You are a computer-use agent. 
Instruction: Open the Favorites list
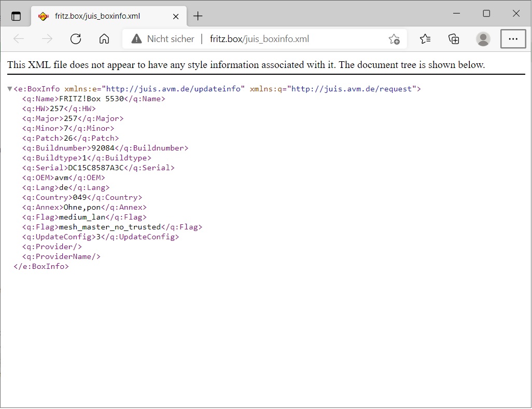(x=425, y=39)
